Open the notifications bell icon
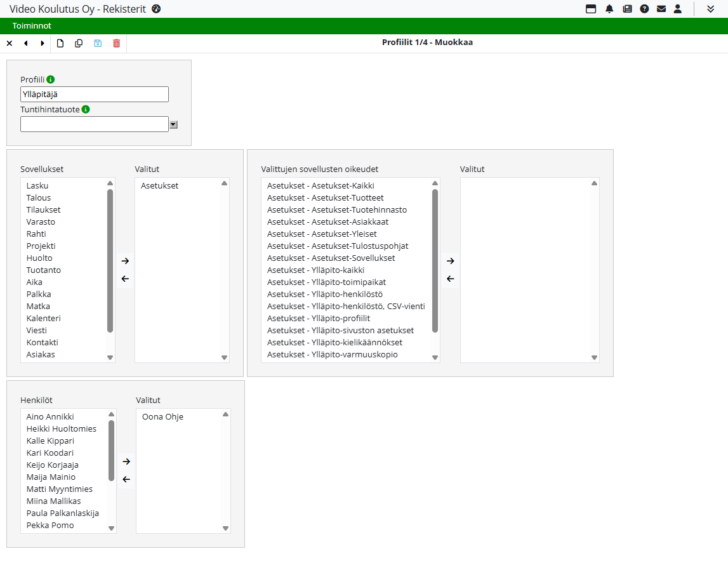This screenshot has width=728, height=563. 609,9
